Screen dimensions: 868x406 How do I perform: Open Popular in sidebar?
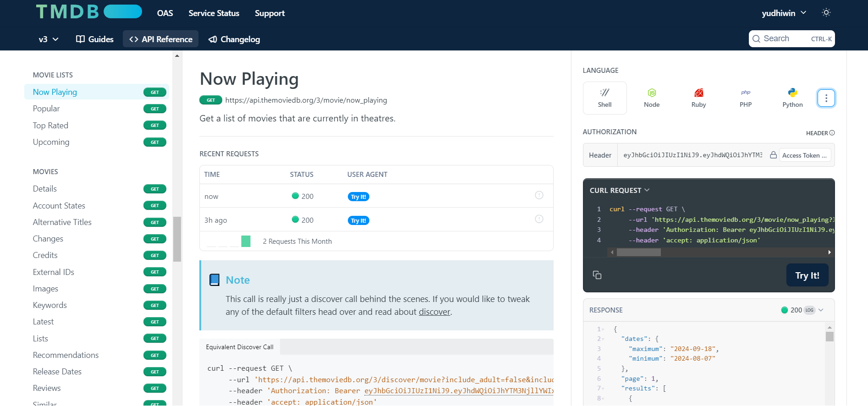point(97,109)
